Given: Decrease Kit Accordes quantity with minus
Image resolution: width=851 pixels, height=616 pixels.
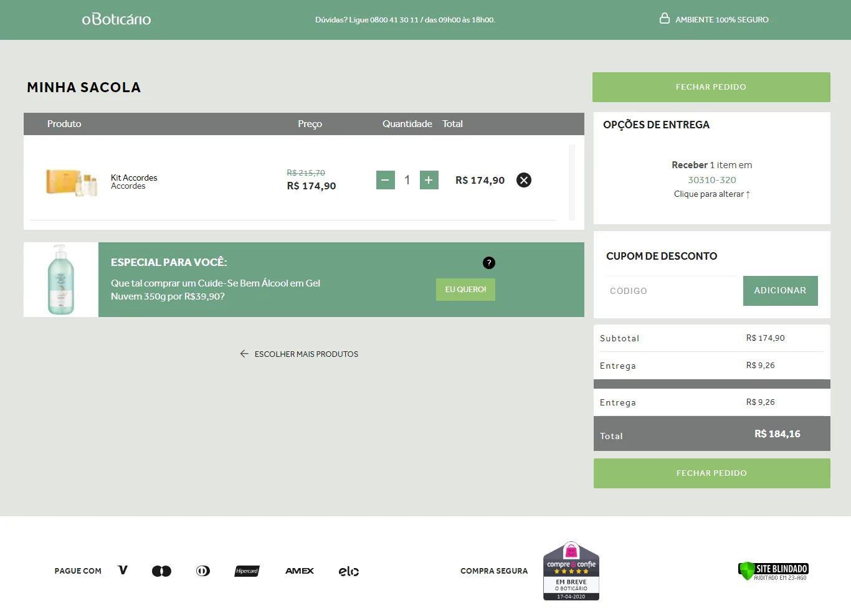Looking at the screenshot, I should click(x=386, y=180).
